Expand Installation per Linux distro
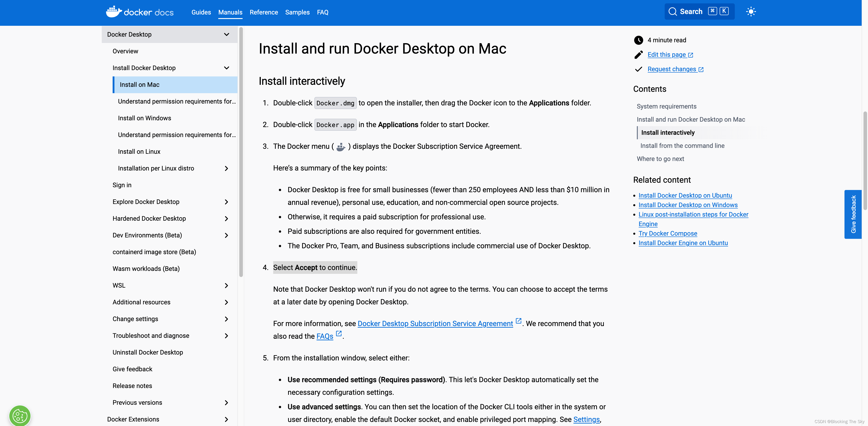 pos(226,168)
